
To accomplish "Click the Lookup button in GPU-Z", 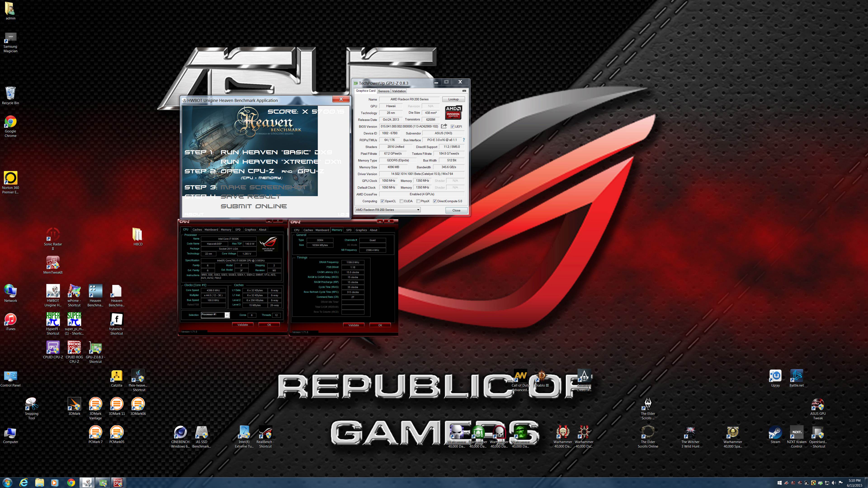I will (x=453, y=99).
